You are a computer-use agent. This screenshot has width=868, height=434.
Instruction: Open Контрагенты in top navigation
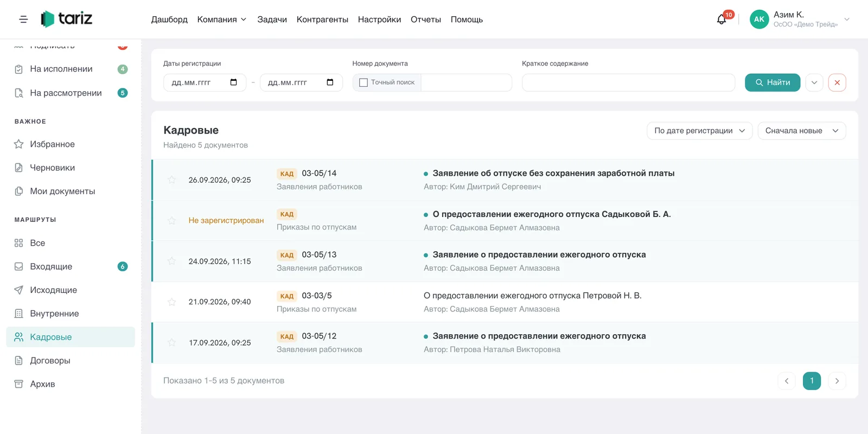point(322,20)
